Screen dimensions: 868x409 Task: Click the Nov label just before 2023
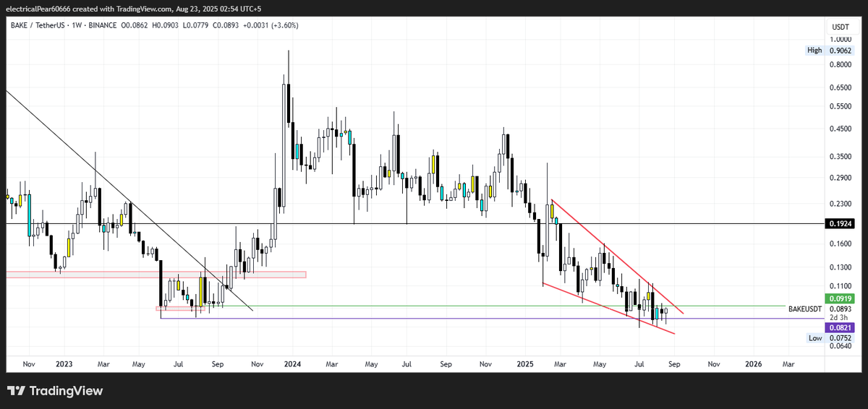point(27,364)
